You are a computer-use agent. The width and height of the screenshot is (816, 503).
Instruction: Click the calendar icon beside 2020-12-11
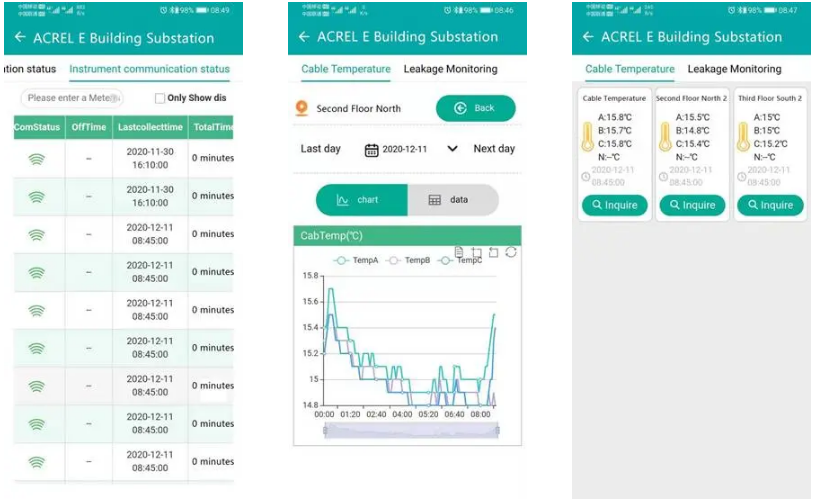(371, 149)
